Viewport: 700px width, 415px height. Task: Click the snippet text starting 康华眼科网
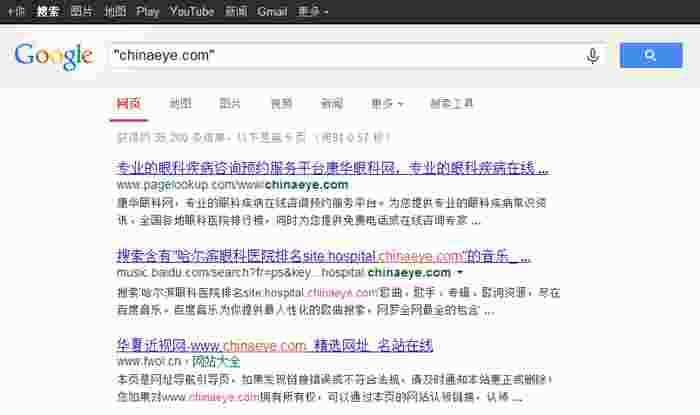point(332,212)
